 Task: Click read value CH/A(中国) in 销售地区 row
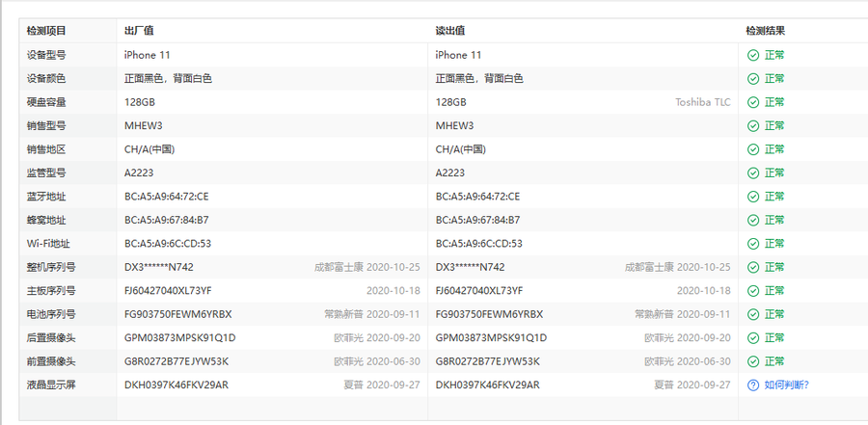pos(461,149)
